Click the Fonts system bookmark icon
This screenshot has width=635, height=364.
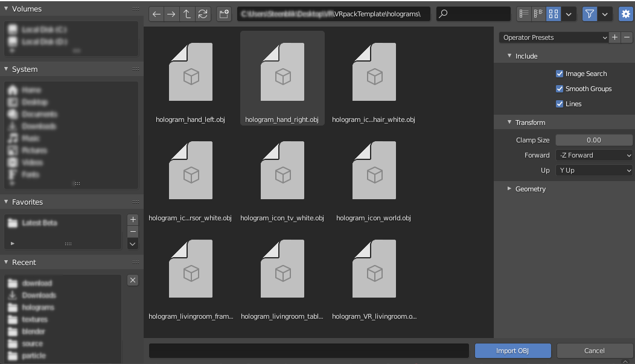(13, 174)
